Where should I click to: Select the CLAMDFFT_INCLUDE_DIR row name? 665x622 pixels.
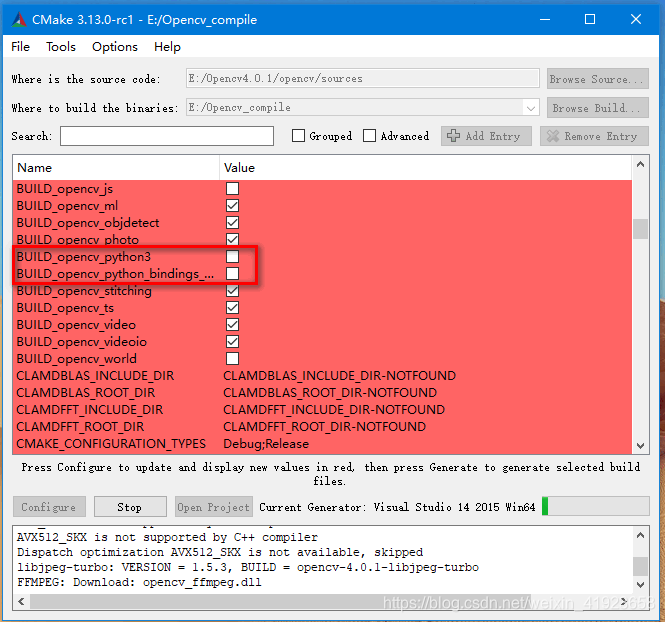click(89, 410)
